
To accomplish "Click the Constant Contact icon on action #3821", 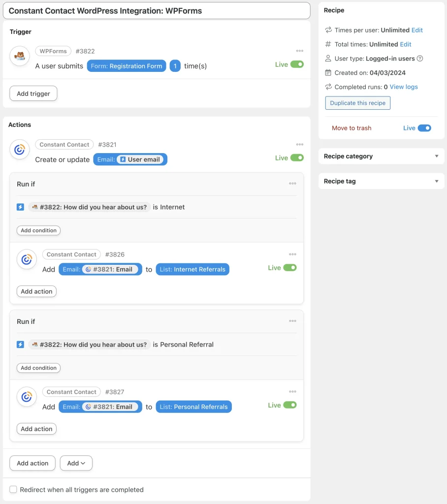I will (20, 150).
